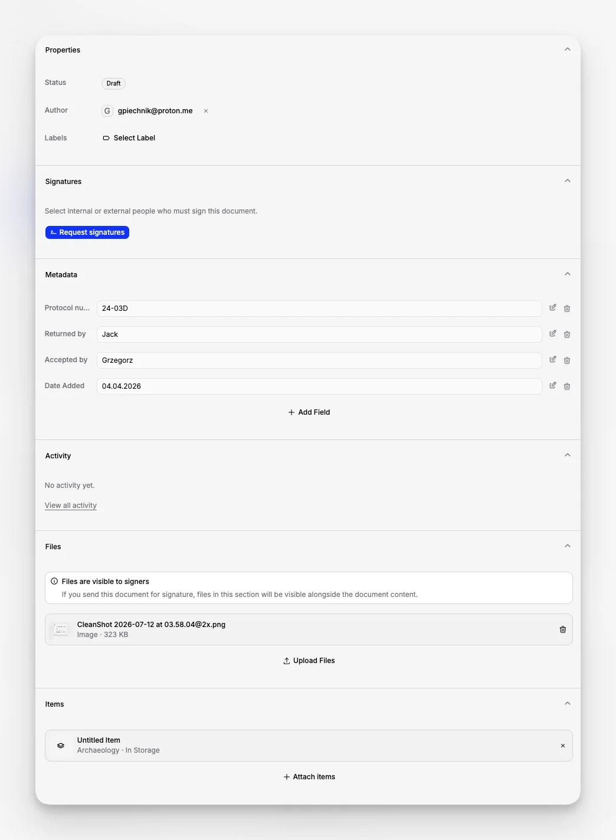The image size is (616, 840).
Task: Open the Draft status badge
Action: click(113, 84)
